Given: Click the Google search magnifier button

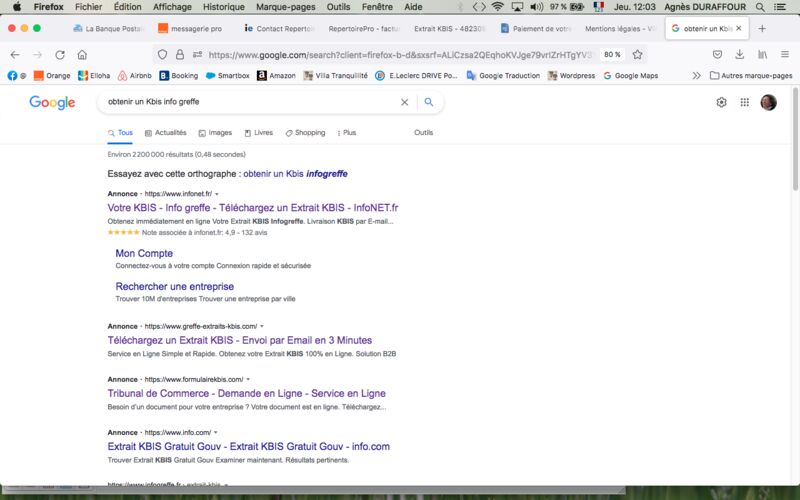Looking at the screenshot, I should tap(429, 102).
